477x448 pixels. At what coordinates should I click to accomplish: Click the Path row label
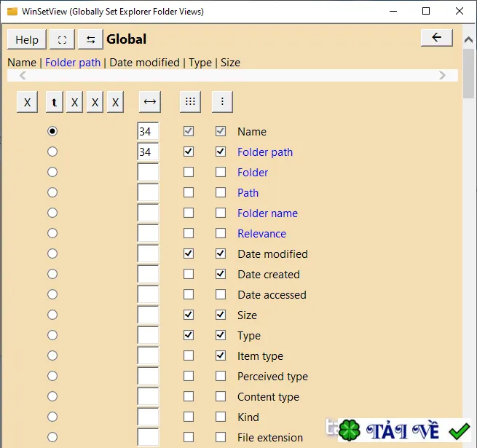click(248, 192)
